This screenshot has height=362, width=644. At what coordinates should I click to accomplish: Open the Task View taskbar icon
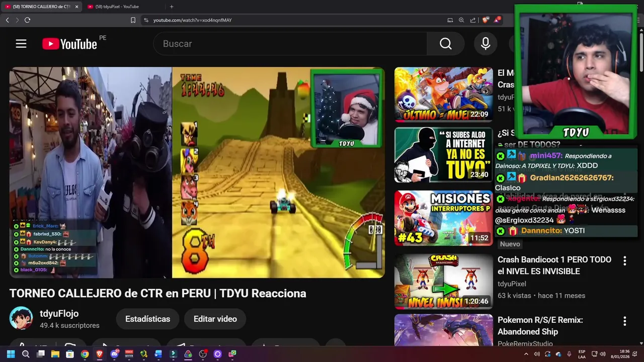(41, 354)
